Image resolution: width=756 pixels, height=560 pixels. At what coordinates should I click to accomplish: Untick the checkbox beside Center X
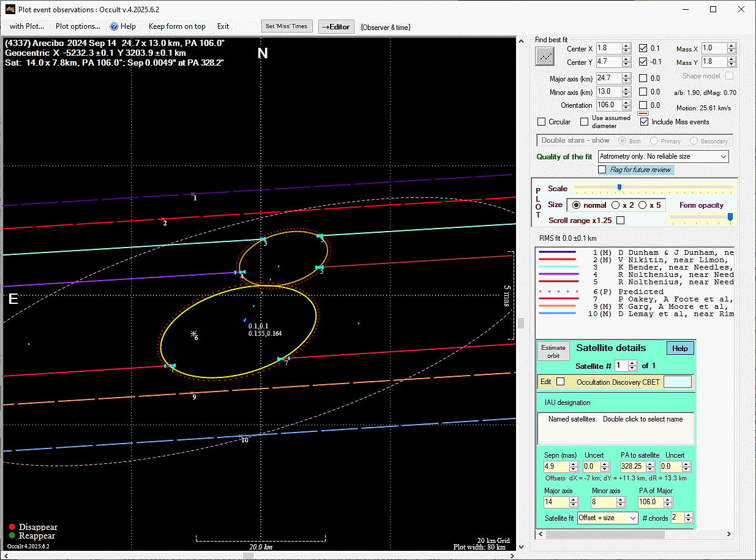643,48
